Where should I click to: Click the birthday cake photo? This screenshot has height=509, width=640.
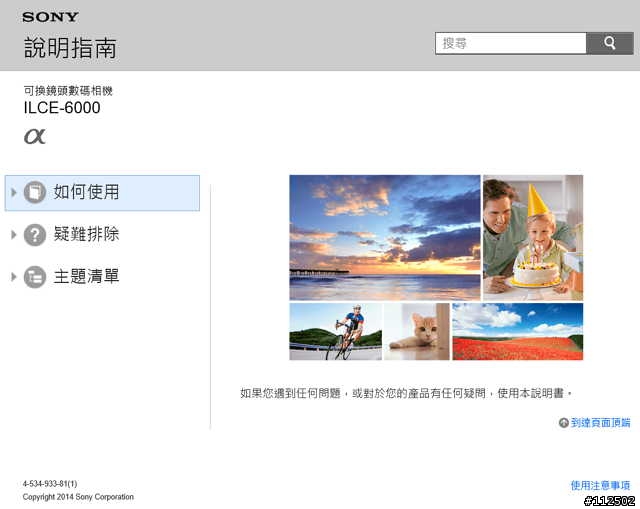533,238
